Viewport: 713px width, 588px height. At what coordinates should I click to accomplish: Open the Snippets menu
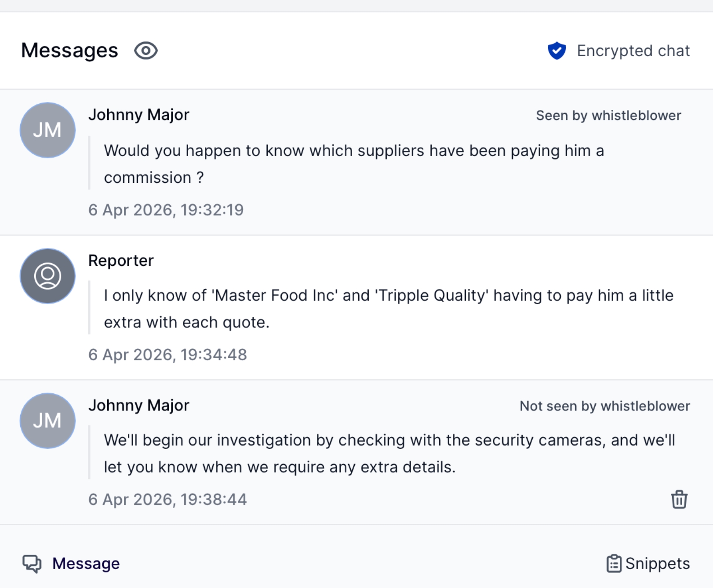tap(657, 563)
